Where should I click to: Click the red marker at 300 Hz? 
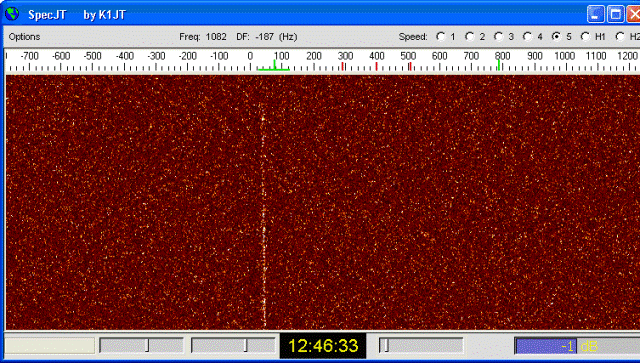point(343,66)
